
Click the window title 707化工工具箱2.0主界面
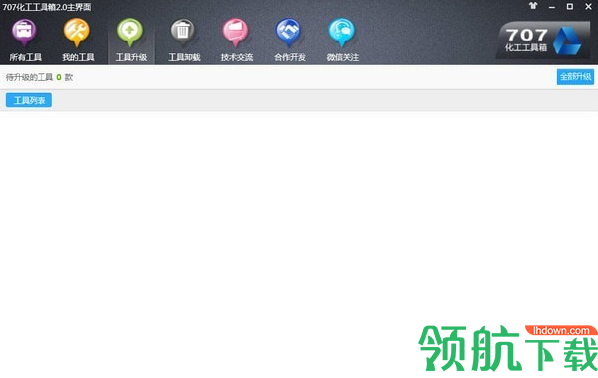click(47, 7)
